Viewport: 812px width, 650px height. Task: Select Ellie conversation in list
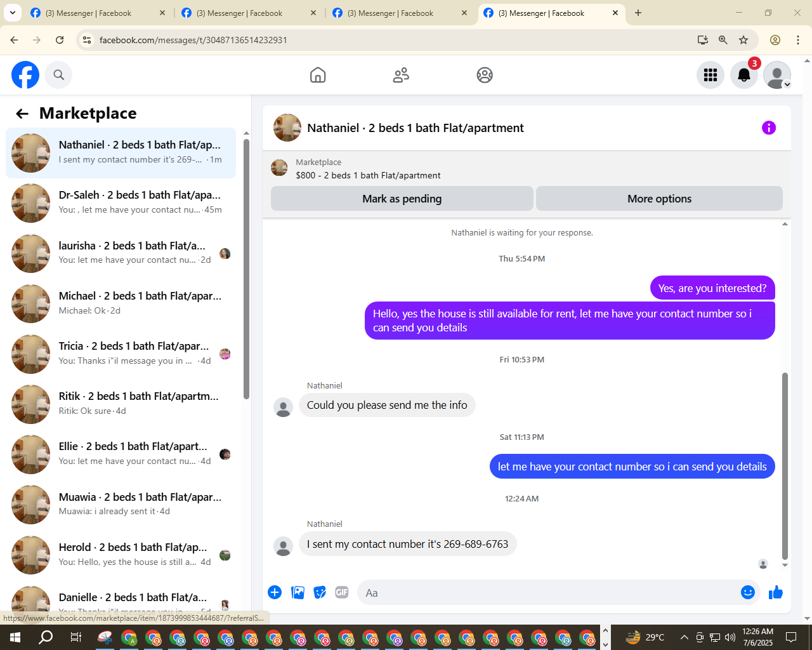pyautogui.click(x=121, y=454)
